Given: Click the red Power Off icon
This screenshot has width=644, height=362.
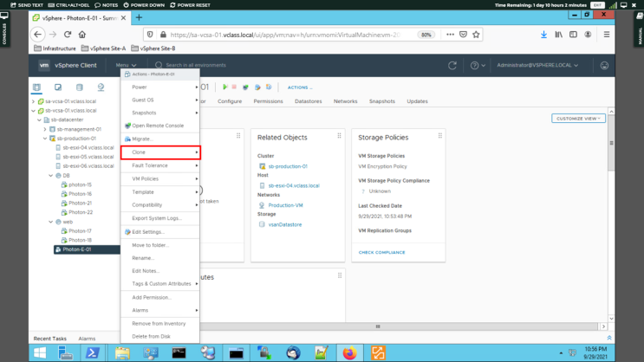Looking at the screenshot, I should [x=234, y=87].
